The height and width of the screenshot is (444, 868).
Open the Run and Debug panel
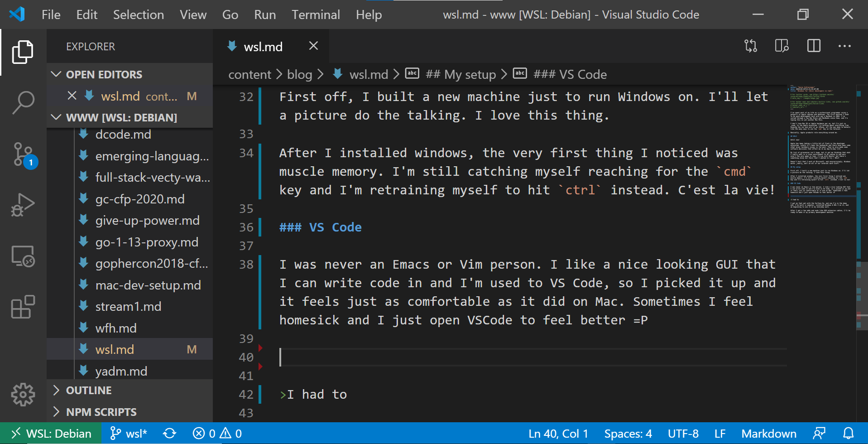click(x=22, y=205)
